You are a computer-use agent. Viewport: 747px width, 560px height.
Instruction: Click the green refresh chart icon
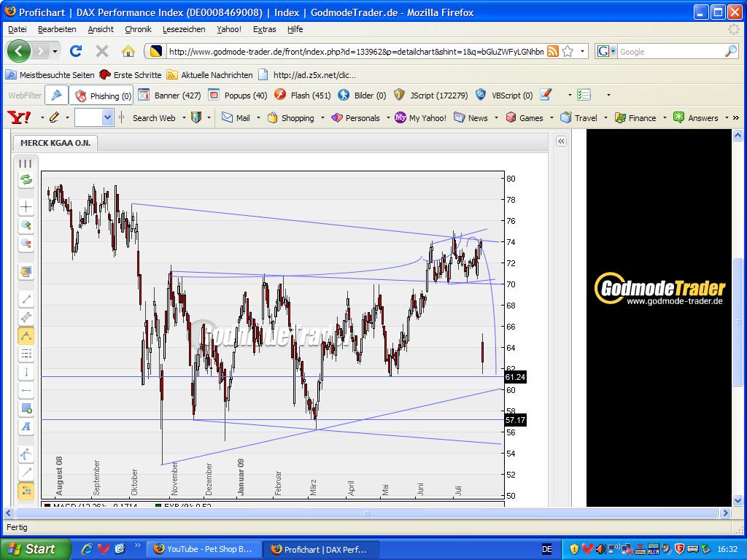pos(26,180)
